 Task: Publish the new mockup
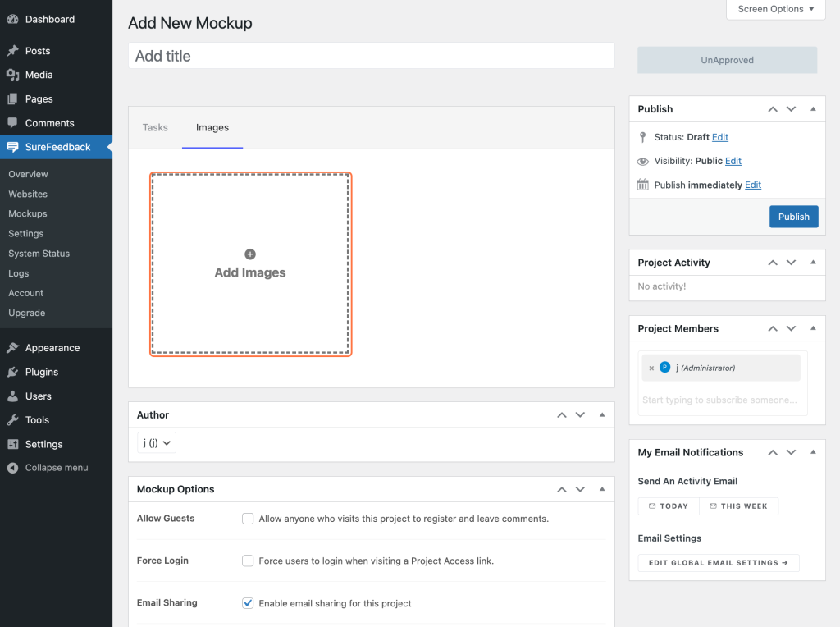coord(793,216)
